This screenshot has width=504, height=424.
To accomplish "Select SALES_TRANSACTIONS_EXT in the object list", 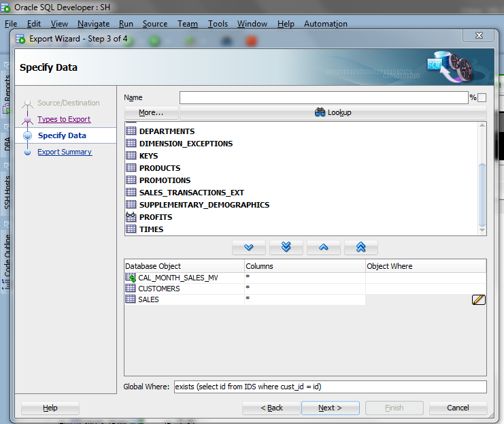I will point(192,193).
